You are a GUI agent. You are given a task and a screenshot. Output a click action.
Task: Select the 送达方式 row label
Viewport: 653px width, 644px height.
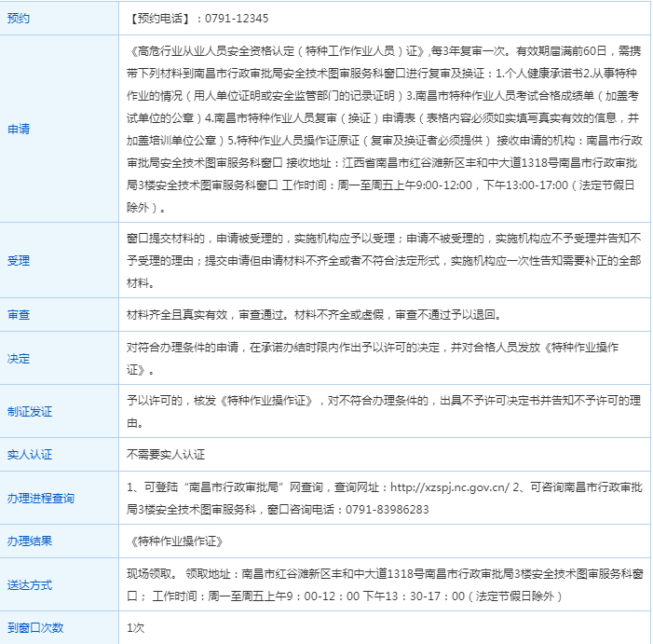tap(30, 585)
